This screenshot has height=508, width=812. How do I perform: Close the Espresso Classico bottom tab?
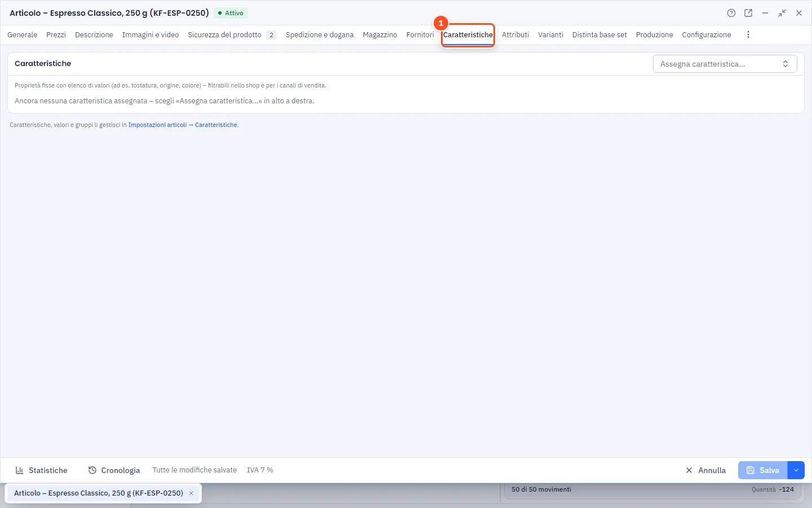tap(191, 493)
